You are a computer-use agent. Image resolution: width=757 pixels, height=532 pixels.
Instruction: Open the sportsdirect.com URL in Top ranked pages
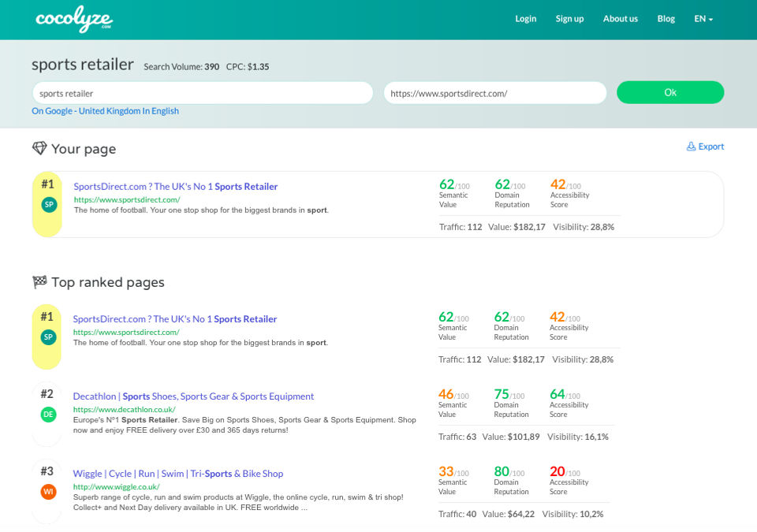[126, 332]
